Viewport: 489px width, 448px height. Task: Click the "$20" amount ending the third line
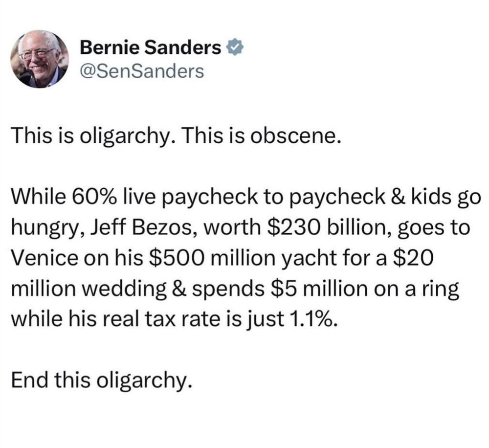point(414,259)
